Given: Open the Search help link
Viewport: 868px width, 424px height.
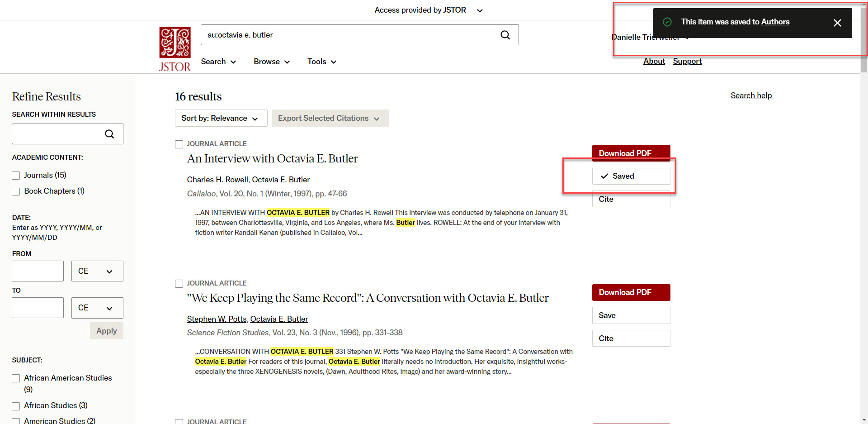Looking at the screenshot, I should coord(751,95).
